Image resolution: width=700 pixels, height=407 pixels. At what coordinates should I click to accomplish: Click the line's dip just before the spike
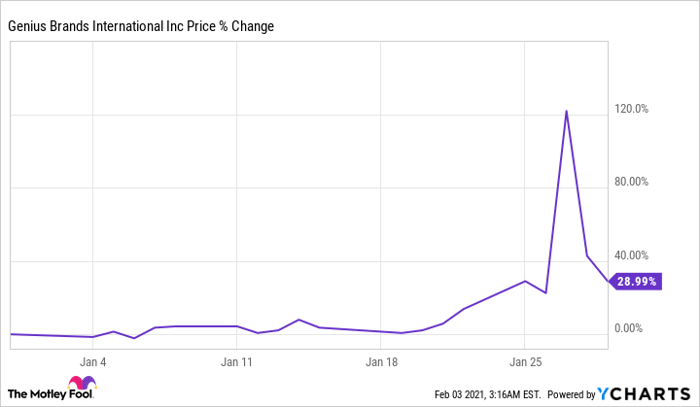[545, 293]
